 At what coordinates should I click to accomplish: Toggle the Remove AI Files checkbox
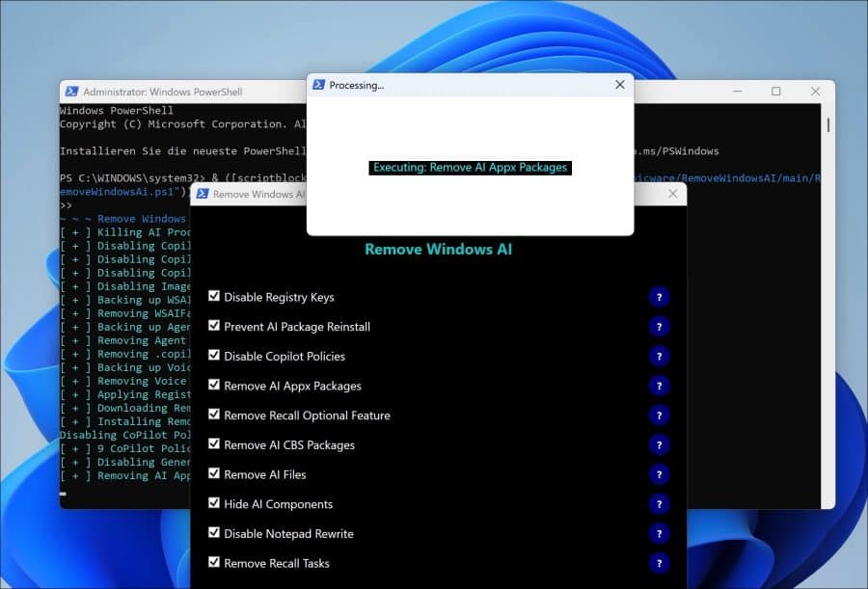pos(214,474)
